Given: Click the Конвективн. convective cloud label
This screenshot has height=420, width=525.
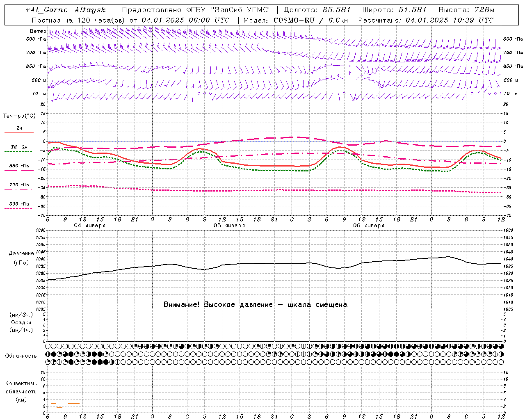Looking at the screenshot, I should pos(21,383).
